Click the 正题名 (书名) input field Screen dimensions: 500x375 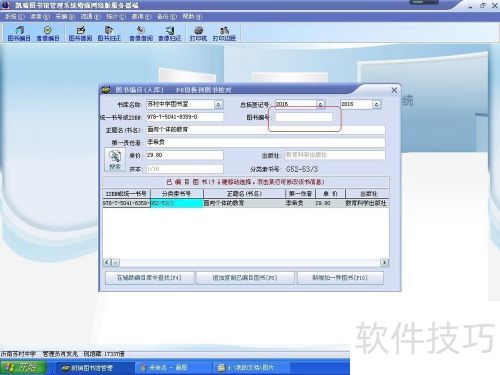click(266, 130)
